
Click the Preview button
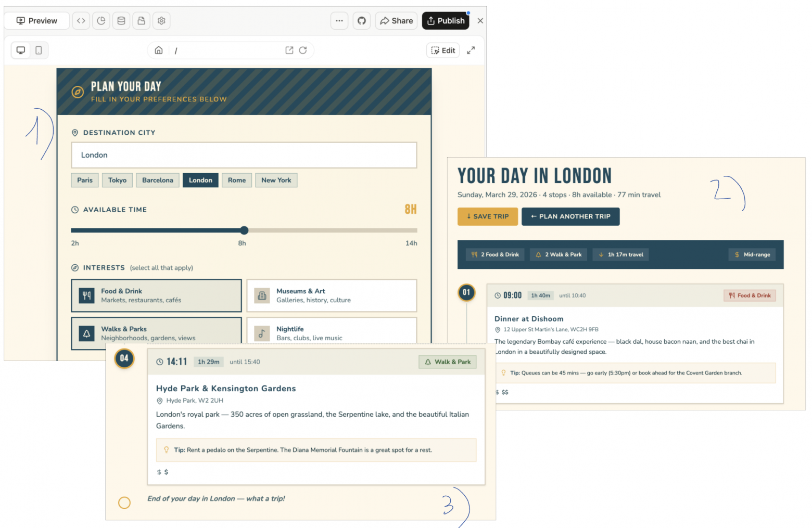[x=37, y=21]
